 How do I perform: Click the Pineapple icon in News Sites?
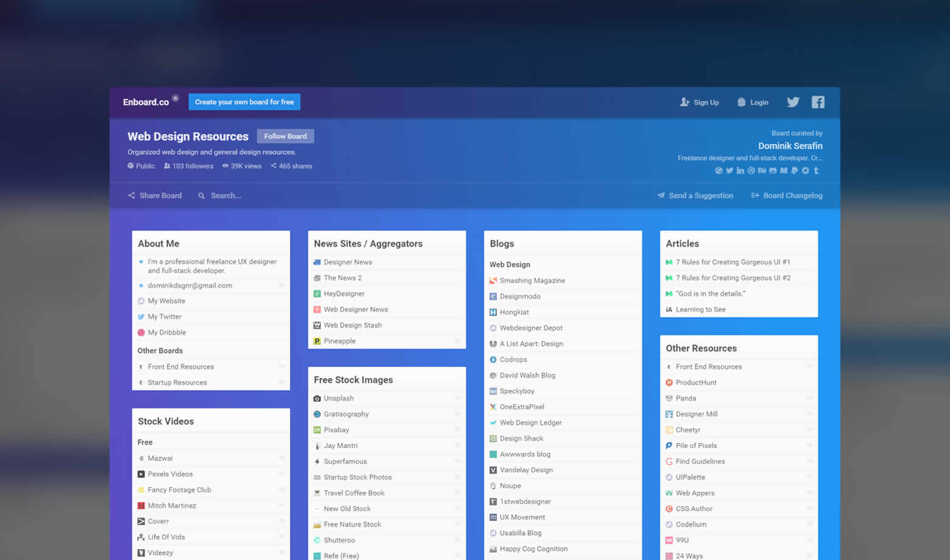pyautogui.click(x=317, y=341)
